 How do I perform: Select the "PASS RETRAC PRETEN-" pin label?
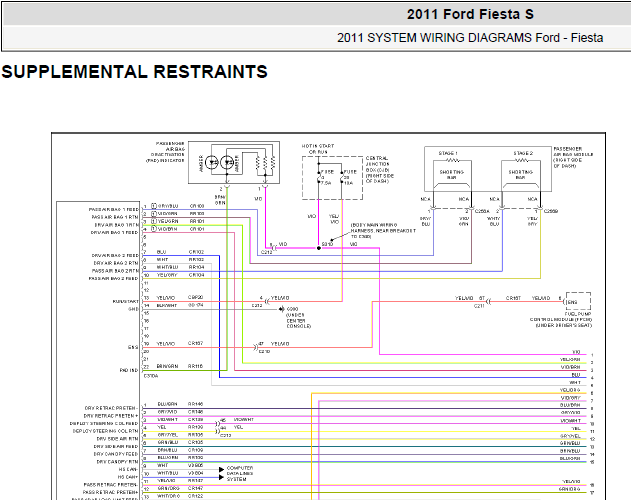point(111,485)
